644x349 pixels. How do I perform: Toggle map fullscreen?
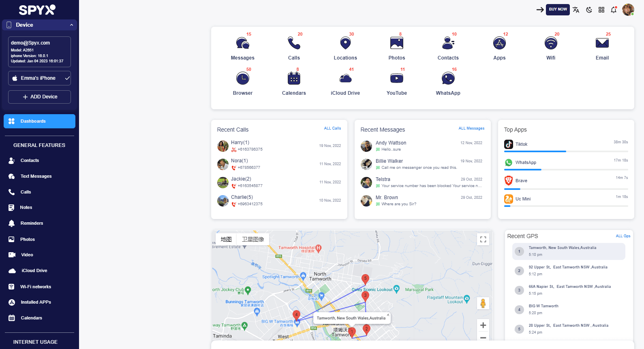[x=483, y=239]
